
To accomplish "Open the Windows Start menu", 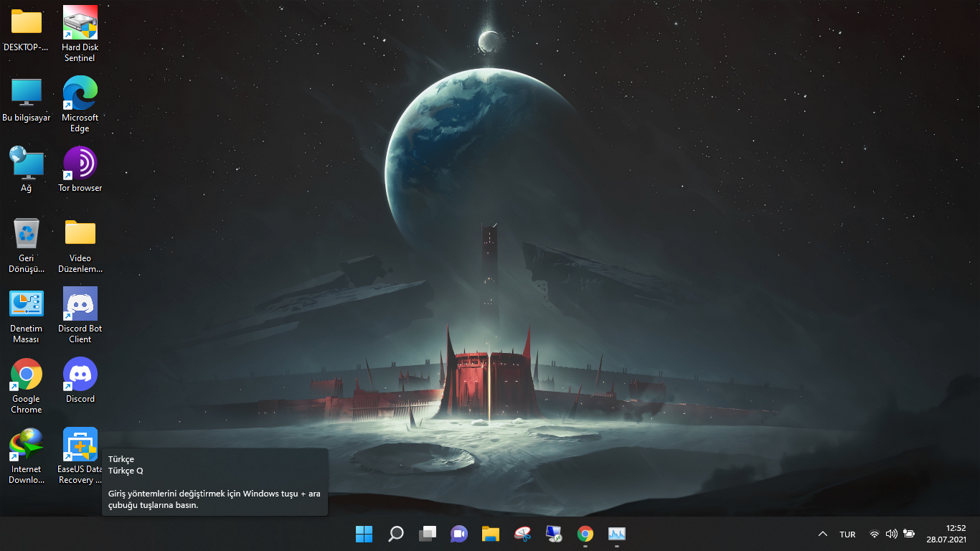I will pos(364,534).
